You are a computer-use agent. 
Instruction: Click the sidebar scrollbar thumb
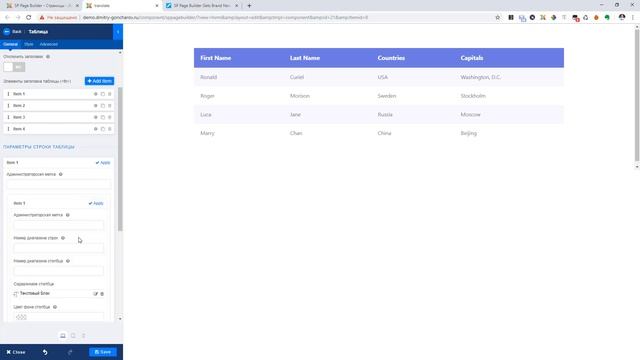[120, 159]
